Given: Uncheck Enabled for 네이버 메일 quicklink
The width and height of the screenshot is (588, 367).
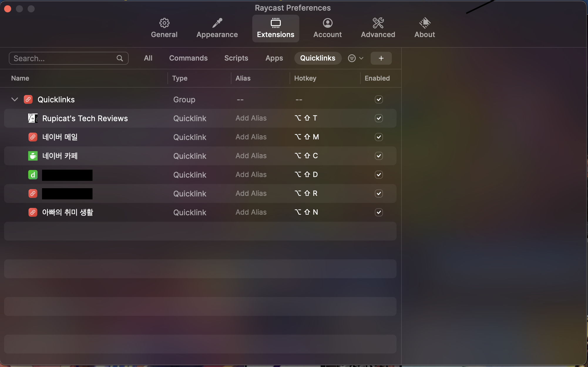Looking at the screenshot, I should tap(379, 137).
